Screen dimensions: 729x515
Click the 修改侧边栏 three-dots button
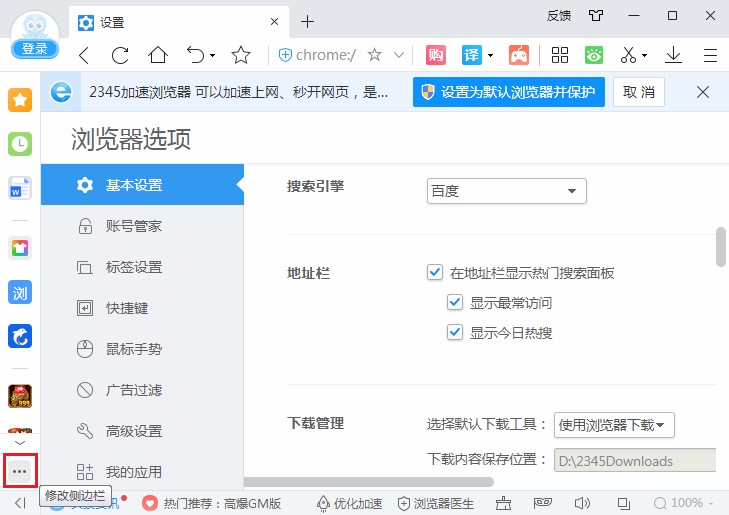[20, 471]
